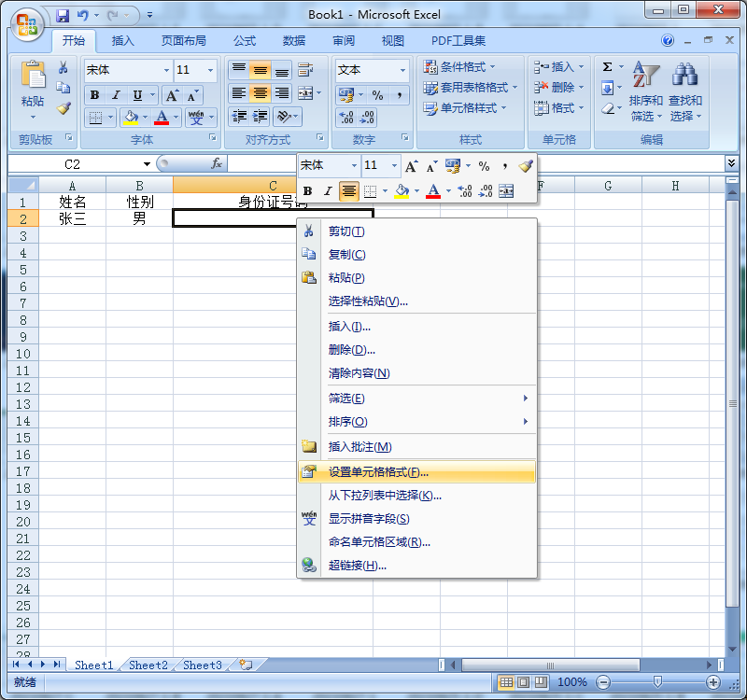Click the Insert Worksheet tab icon
The image size is (747, 700).
[x=246, y=665]
